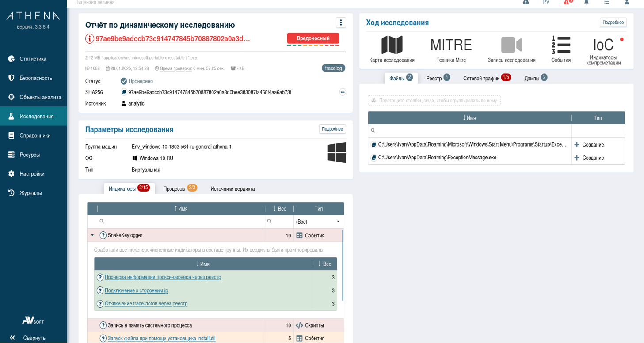Open link Подключение к сторонним ip

tap(136, 290)
